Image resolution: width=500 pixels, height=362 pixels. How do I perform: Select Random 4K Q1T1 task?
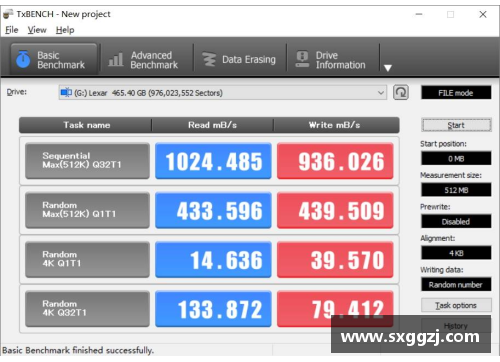tap(87, 259)
